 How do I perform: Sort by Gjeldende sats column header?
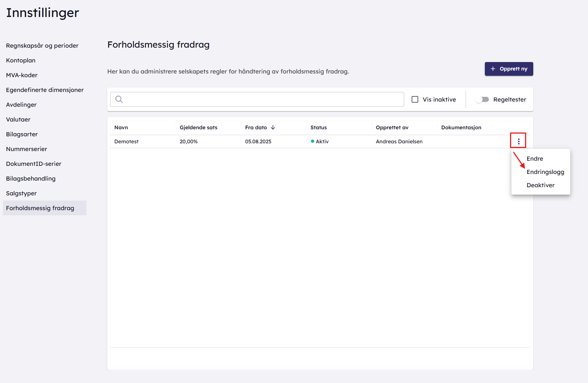coord(198,127)
